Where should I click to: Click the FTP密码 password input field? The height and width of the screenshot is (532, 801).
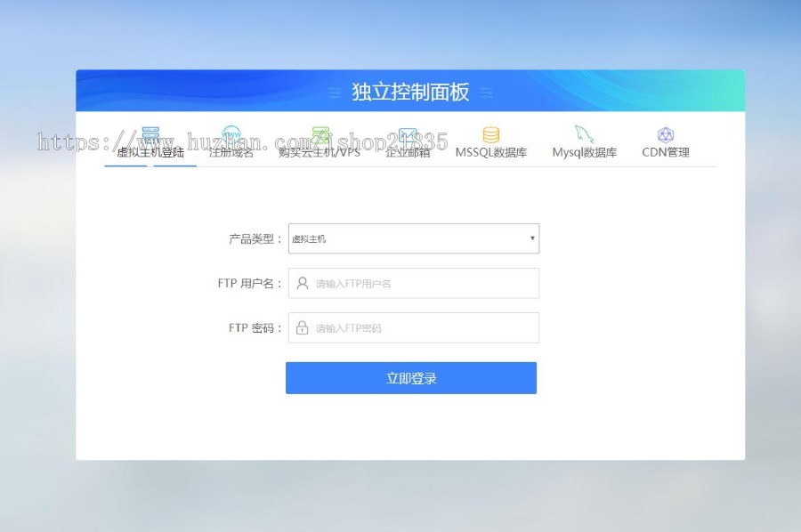412,327
